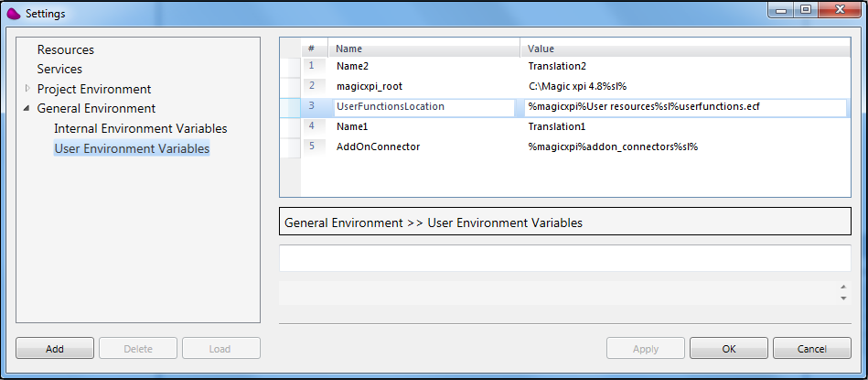Select Services in the settings tree

click(x=59, y=70)
